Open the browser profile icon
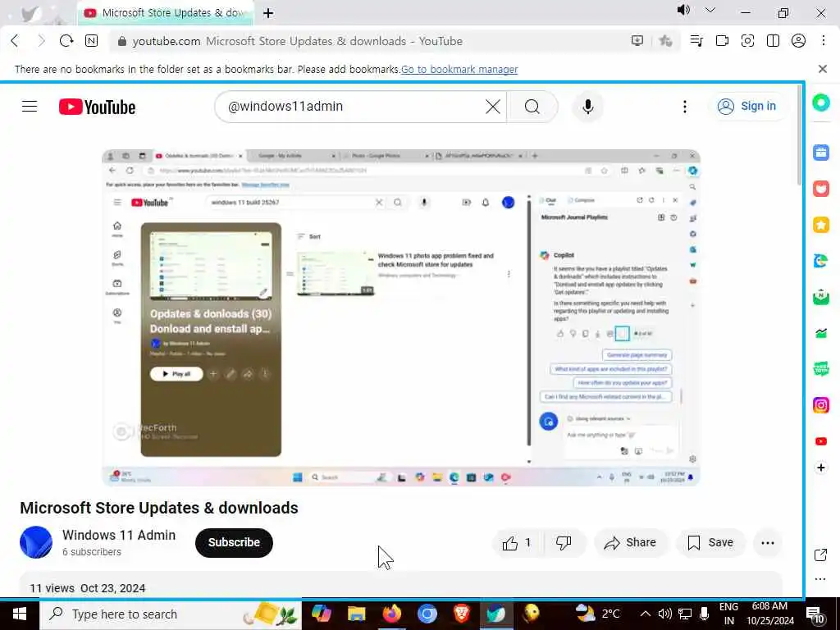 (798, 41)
